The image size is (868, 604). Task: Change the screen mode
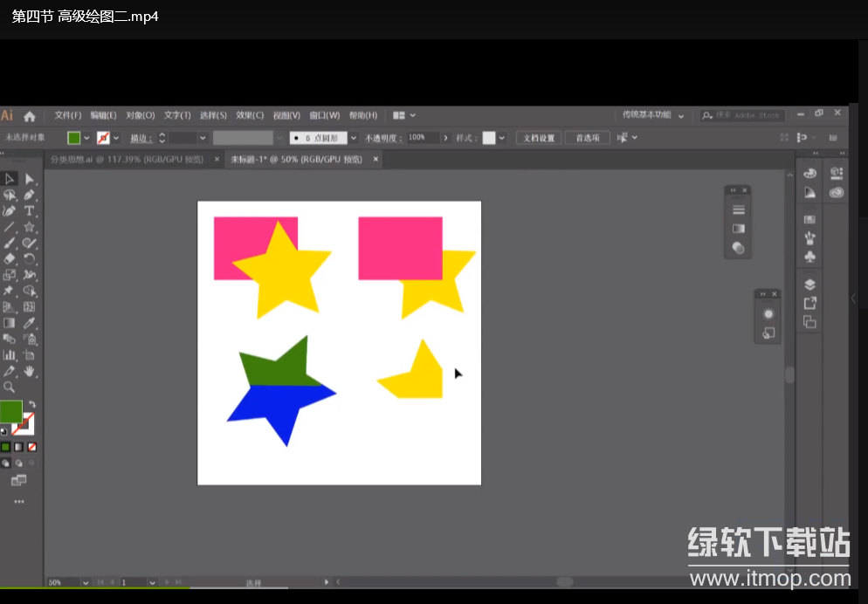click(19, 480)
